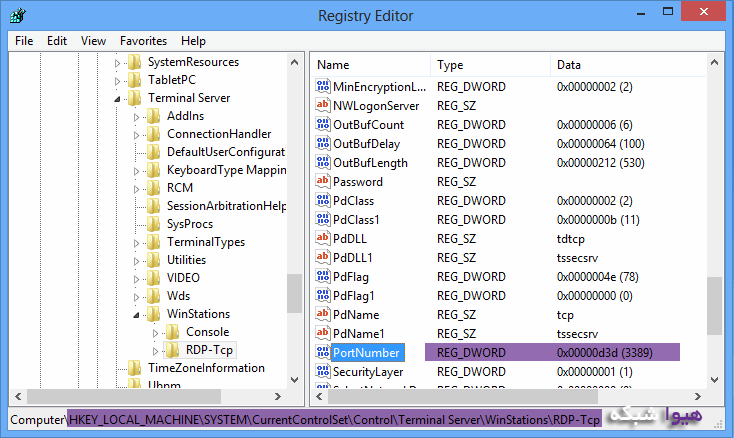Select the SecurityLayer value entry
Image resolution: width=734 pixels, height=438 pixels.
(366, 372)
